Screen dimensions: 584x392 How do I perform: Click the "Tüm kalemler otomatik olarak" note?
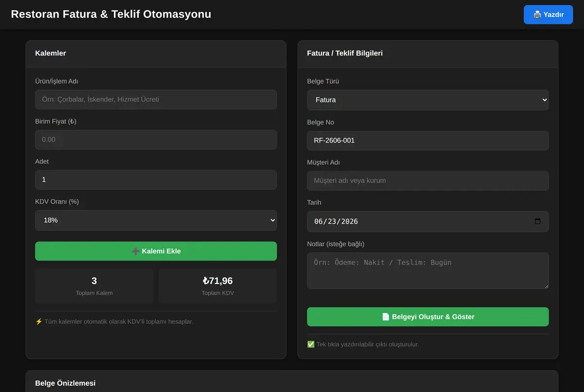tap(114, 321)
